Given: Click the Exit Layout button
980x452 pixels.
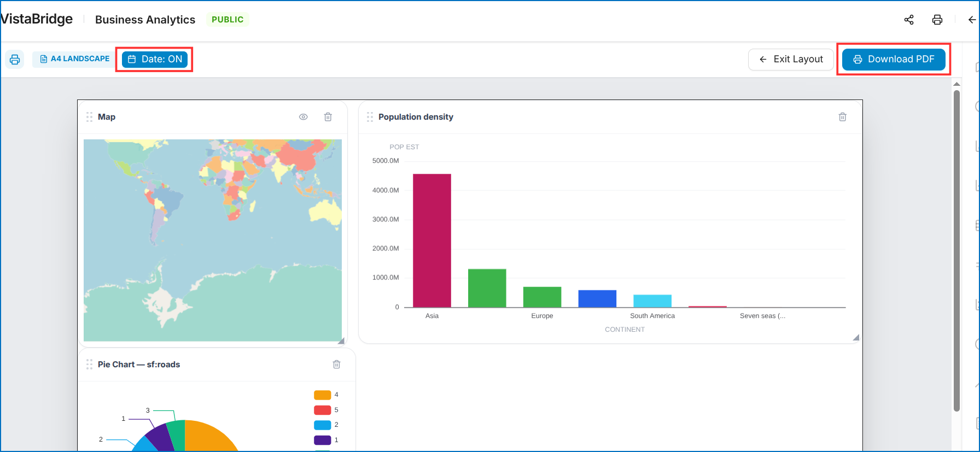Looking at the screenshot, I should click(791, 59).
